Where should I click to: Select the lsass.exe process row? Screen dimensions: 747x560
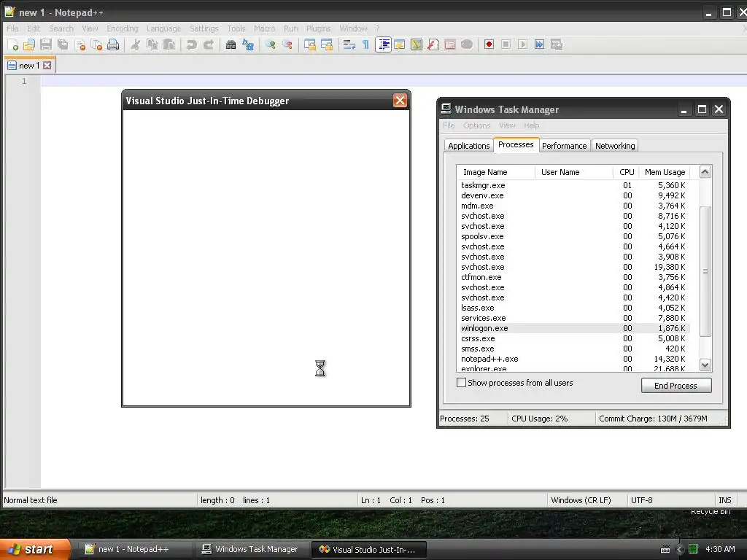[x=573, y=308]
